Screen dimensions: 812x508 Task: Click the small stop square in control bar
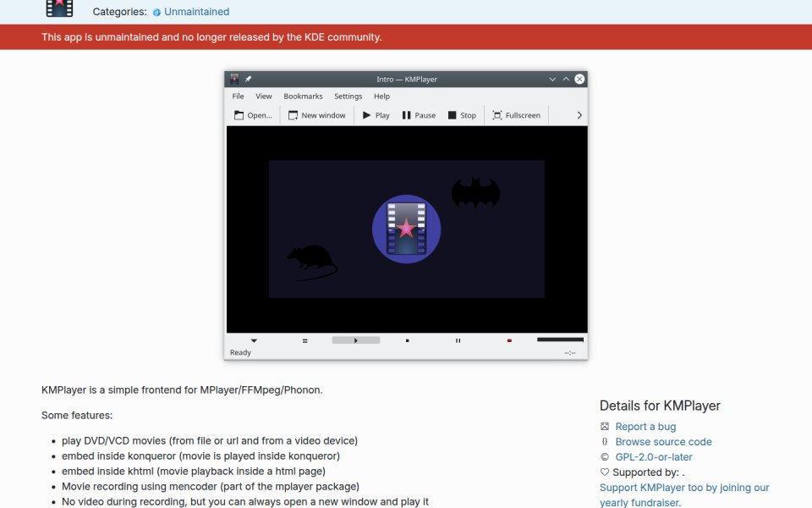(407, 340)
